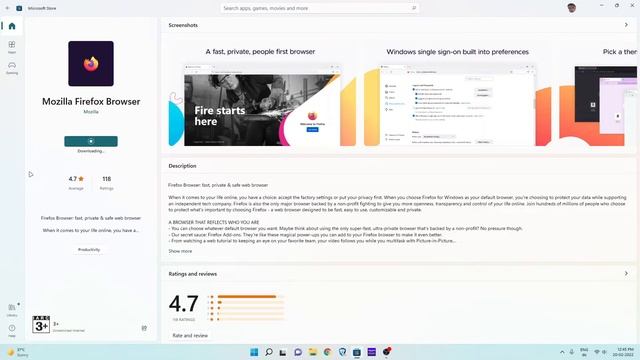
Task: Click the IARC 3+ rating badge
Action: (x=41, y=324)
